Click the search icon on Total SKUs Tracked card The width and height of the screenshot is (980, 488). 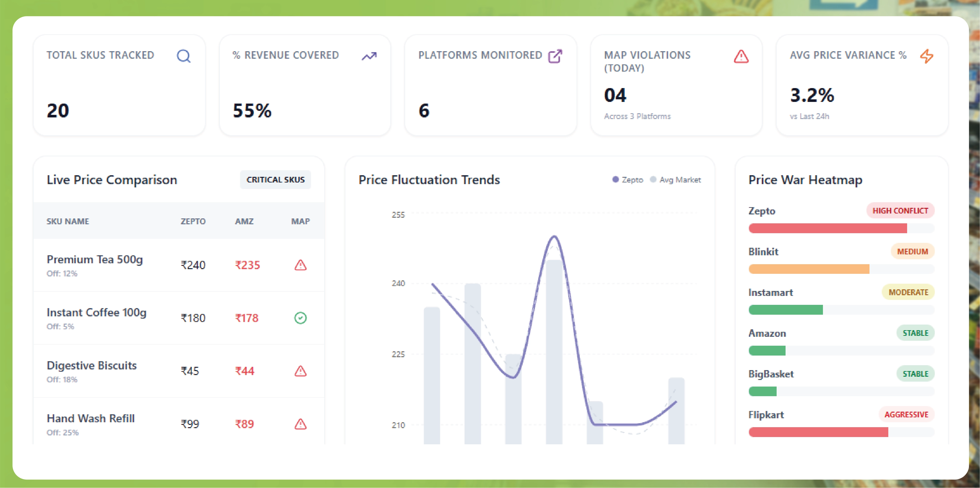pos(184,56)
